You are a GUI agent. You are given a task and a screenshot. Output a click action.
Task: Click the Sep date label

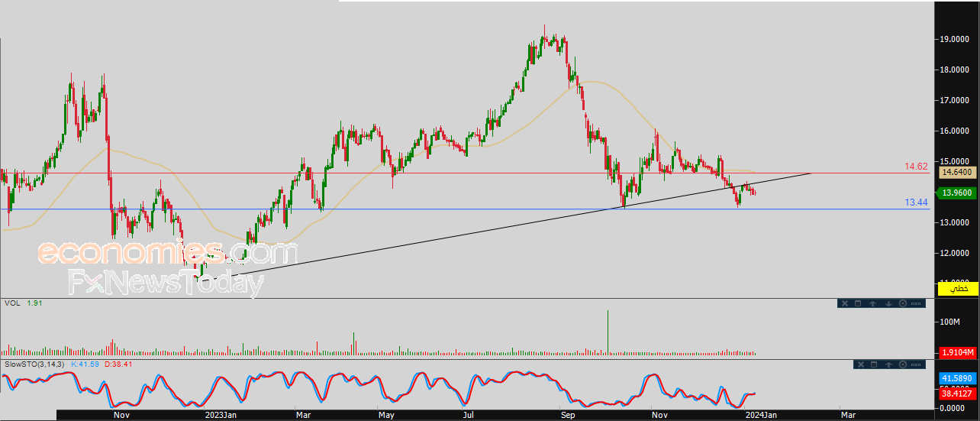coord(569,415)
